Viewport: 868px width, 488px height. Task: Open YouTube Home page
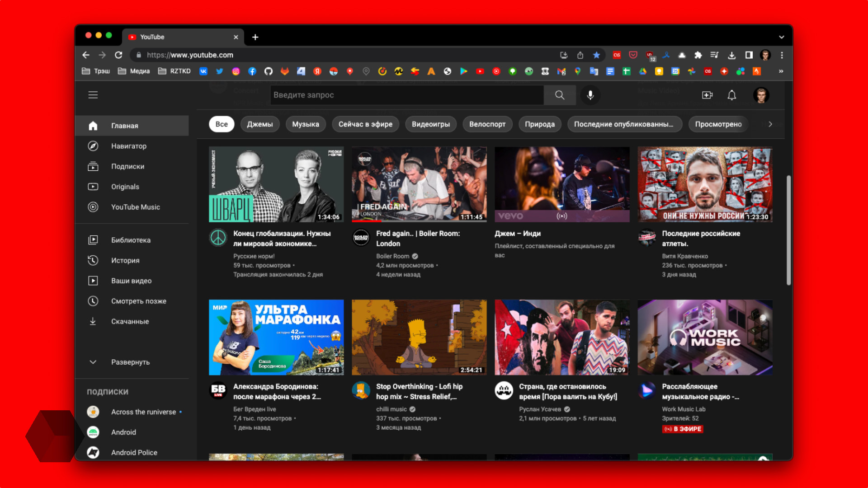(125, 125)
